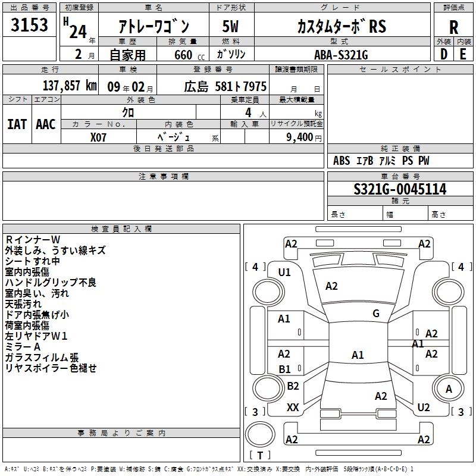Screen dimensions: 476x476
Task: Select inspector note ドア内張焦げ小
Action: pyautogui.click(x=37, y=315)
